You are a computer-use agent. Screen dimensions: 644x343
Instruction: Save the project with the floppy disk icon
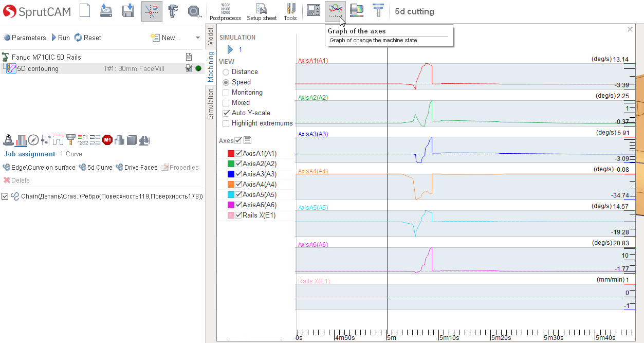(128, 11)
